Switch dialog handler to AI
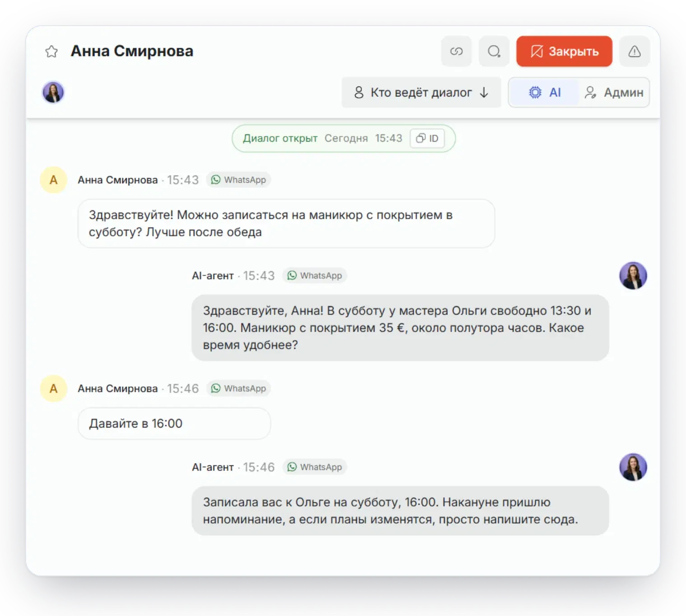Viewport: 686px width, 616px height. coord(544,92)
